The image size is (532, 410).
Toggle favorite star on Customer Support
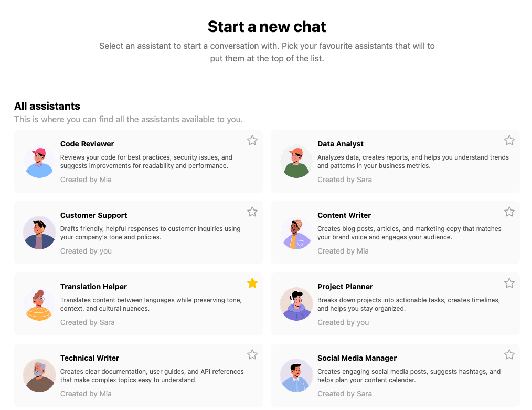click(252, 212)
